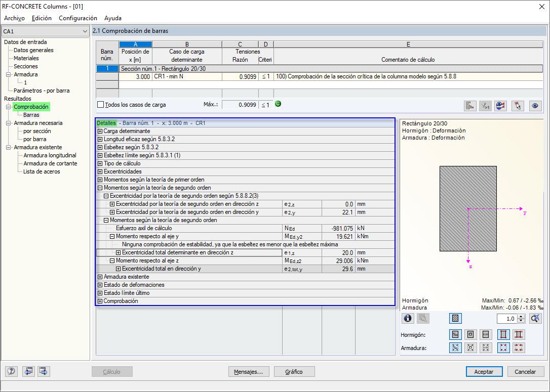The image size is (550, 392).
Task: Expand 'Esbeltez límite según 5.8.3.1 (1)' row
Action: click(x=100, y=156)
